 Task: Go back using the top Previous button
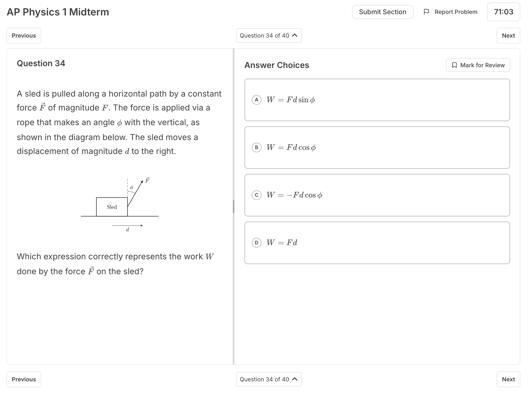[x=24, y=36]
